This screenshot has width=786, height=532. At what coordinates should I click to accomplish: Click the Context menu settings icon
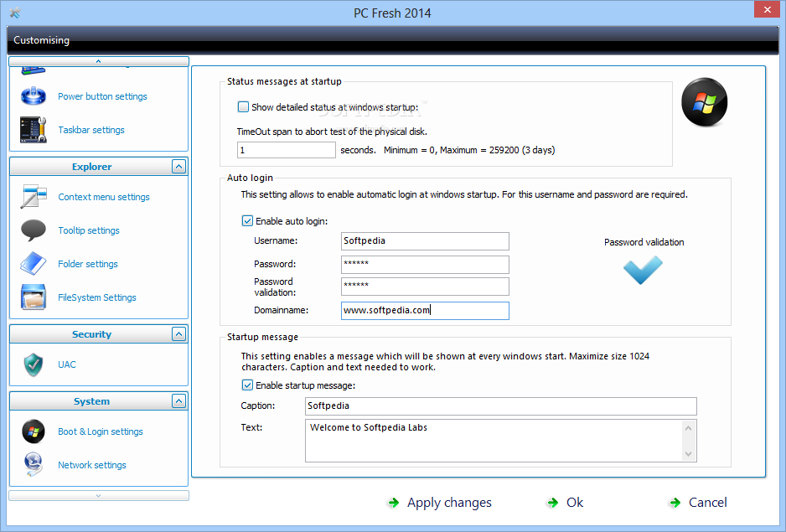click(34, 197)
